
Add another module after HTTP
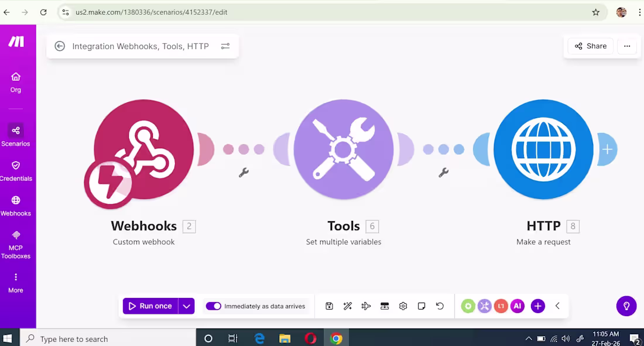coord(608,149)
